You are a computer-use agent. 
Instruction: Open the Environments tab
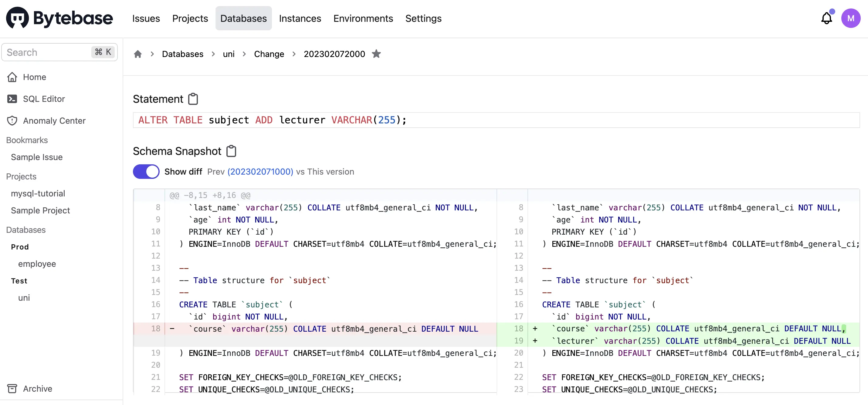[363, 18]
